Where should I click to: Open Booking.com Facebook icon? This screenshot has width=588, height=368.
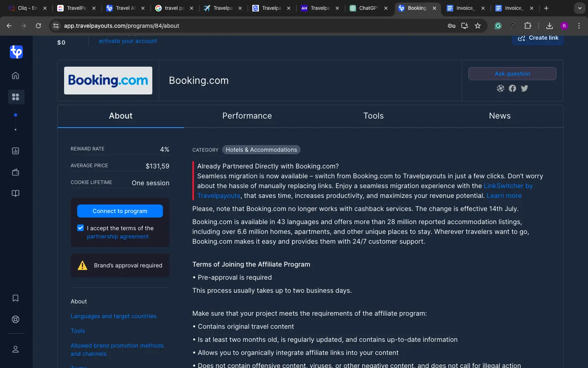[512, 88]
